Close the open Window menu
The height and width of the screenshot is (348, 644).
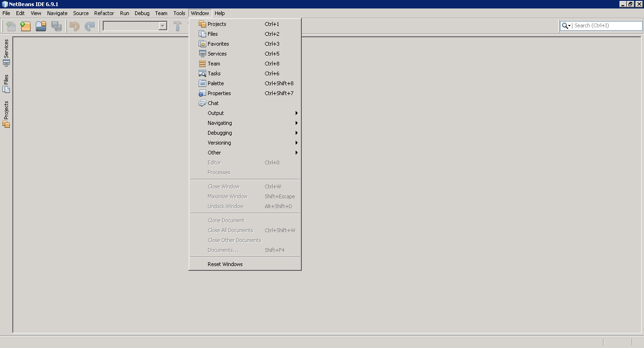coord(200,13)
